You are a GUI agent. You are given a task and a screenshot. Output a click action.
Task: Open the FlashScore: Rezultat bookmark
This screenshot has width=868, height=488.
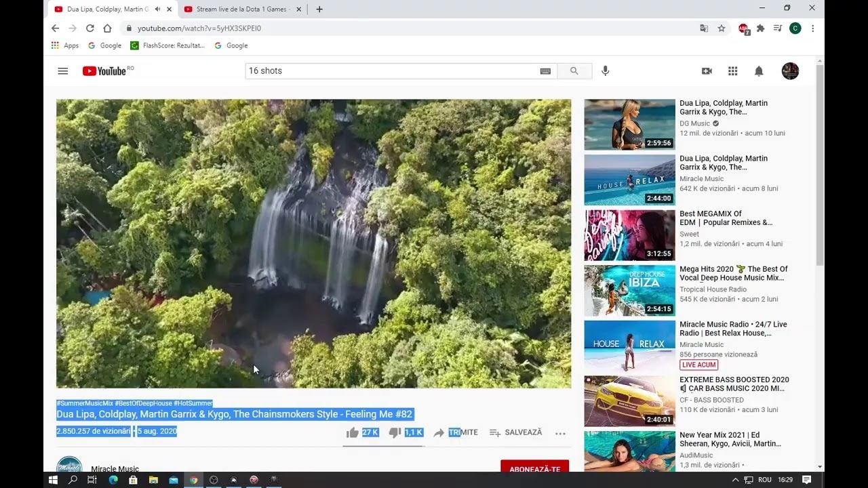167,45
